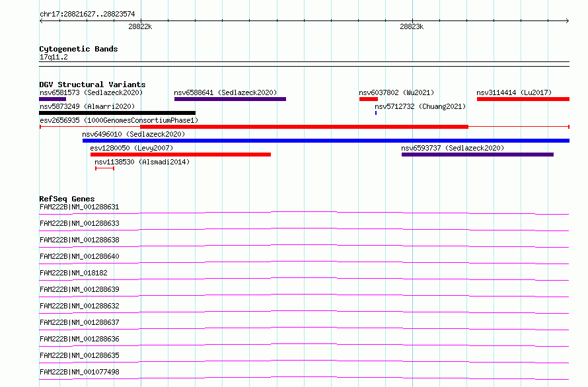Screen dimensions: 588x387
Task: Select the small red nsv1138530 marker
Action: 104,168
